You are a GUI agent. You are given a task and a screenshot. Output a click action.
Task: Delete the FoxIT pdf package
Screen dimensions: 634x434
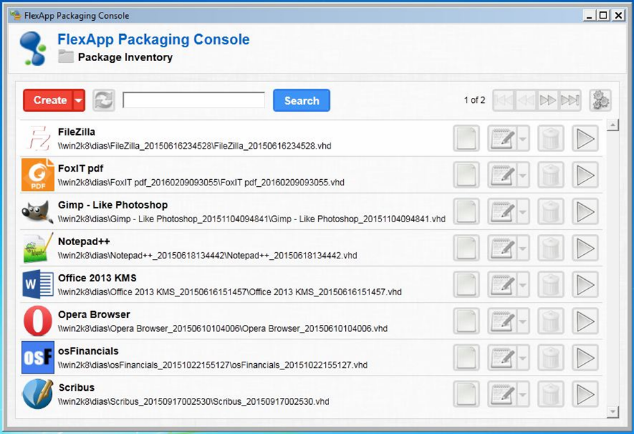pos(551,175)
